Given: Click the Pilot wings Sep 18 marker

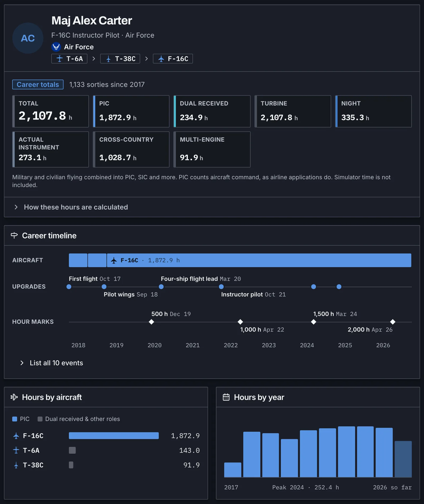Looking at the screenshot, I should (104, 287).
